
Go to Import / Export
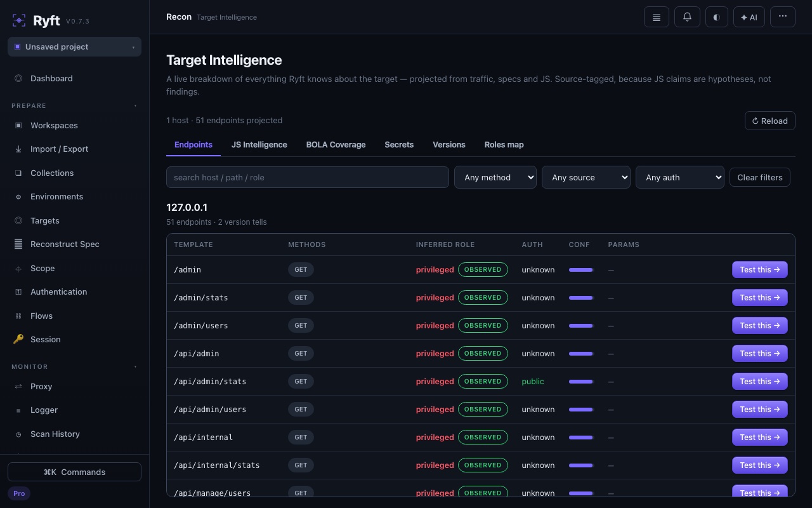point(74,149)
